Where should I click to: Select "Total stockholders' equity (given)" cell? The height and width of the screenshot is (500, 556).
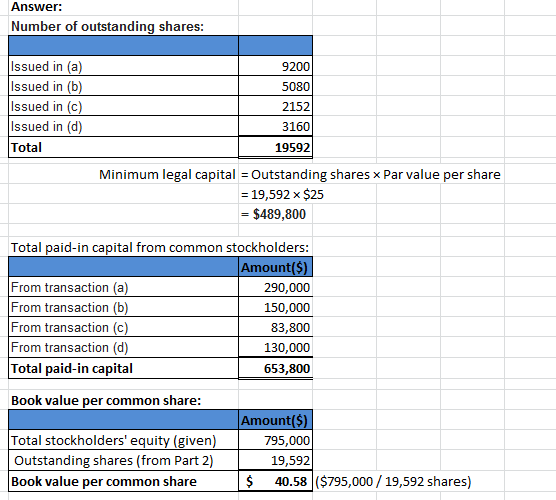(123, 440)
